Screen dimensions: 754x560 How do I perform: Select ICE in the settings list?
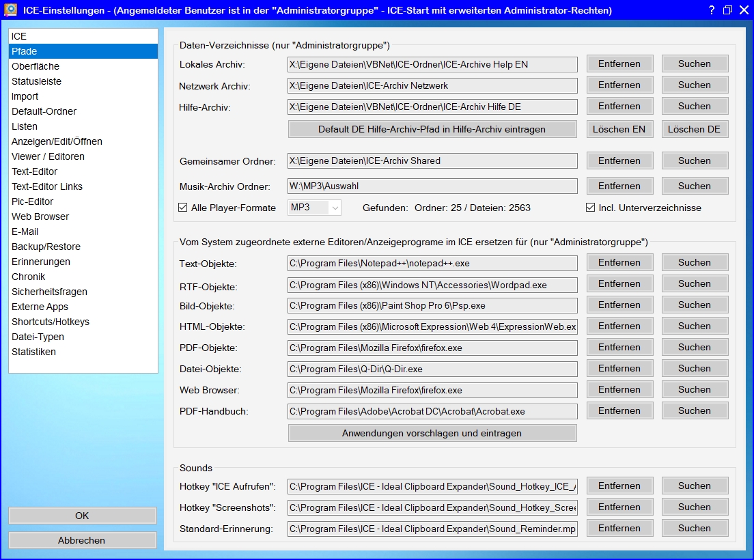pyautogui.click(x=83, y=36)
